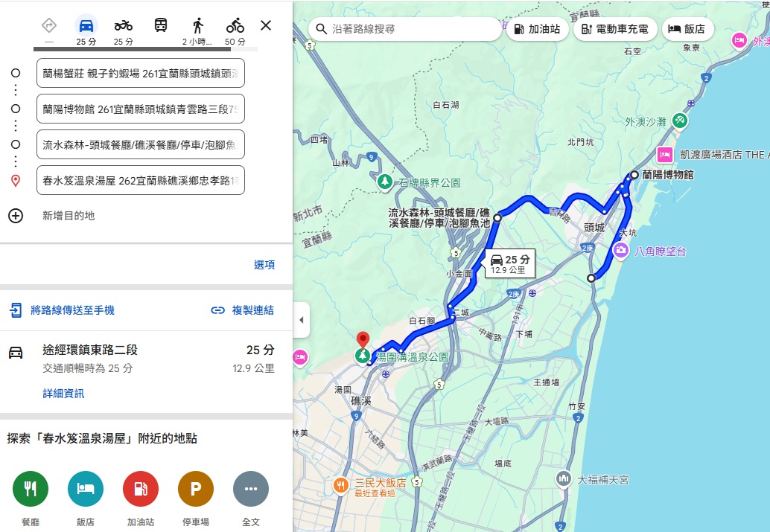Click the 流水森林 waypoint circle on map
The width and height of the screenshot is (770, 532).
497,218
